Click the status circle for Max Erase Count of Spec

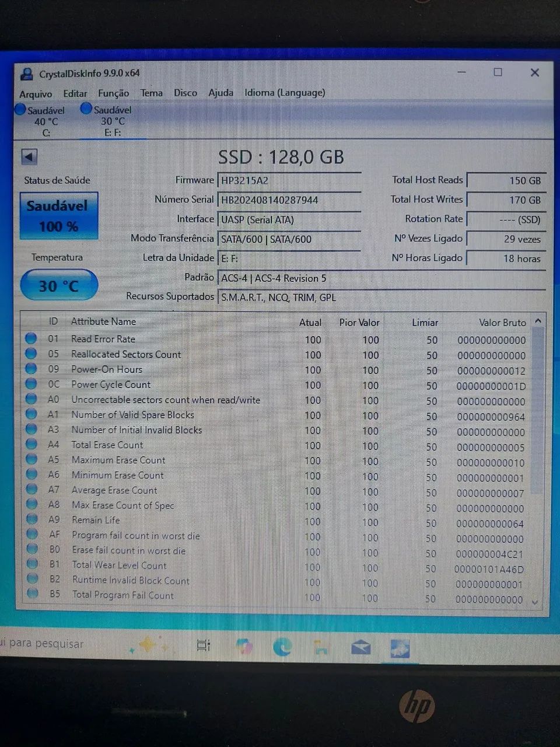pos(32,505)
